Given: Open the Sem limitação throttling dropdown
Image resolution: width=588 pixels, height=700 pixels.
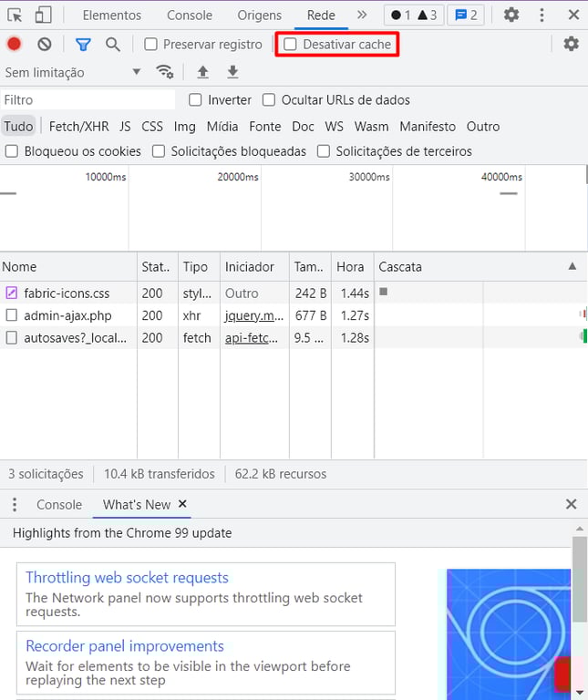Looking at the screenshot, I should tap(73, 72).
